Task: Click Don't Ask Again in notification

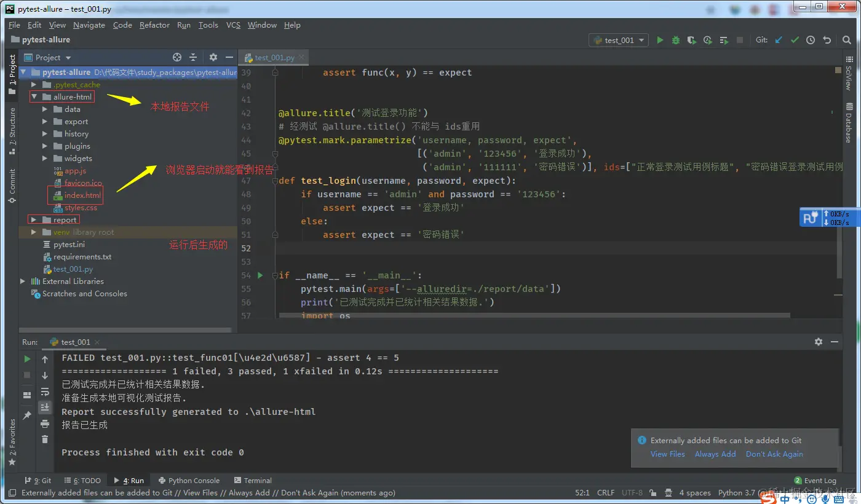Action: (774, 454)
